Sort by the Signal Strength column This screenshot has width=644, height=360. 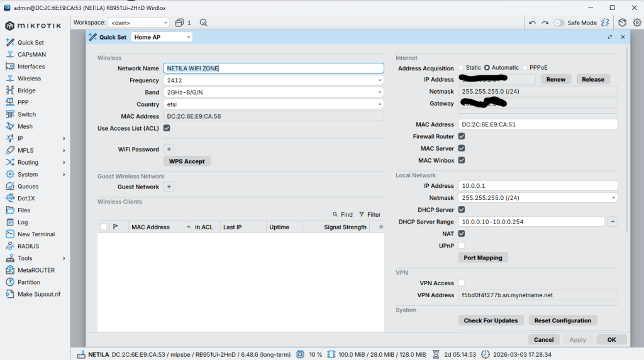(x=345, y=227)
